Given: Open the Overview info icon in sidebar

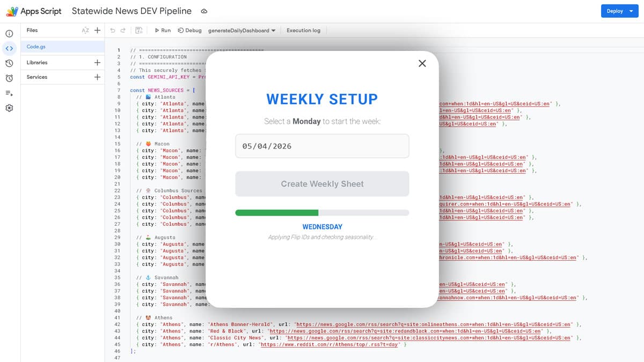Looking at the screenshot, I should tap(9, 33).
